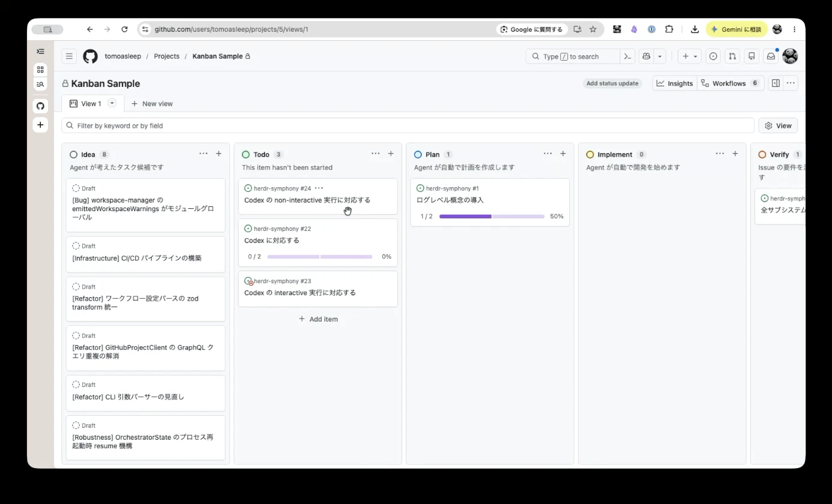Open Workflows for Kanban Sample
Viewport: 832px width, 504px height.
[x=731, y=83]
